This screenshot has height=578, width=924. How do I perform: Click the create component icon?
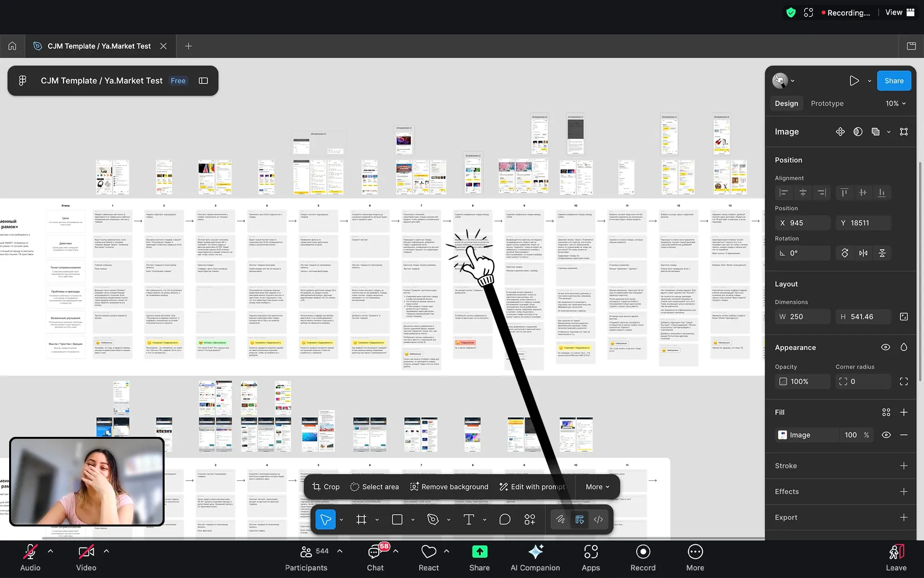click(840, 132)
